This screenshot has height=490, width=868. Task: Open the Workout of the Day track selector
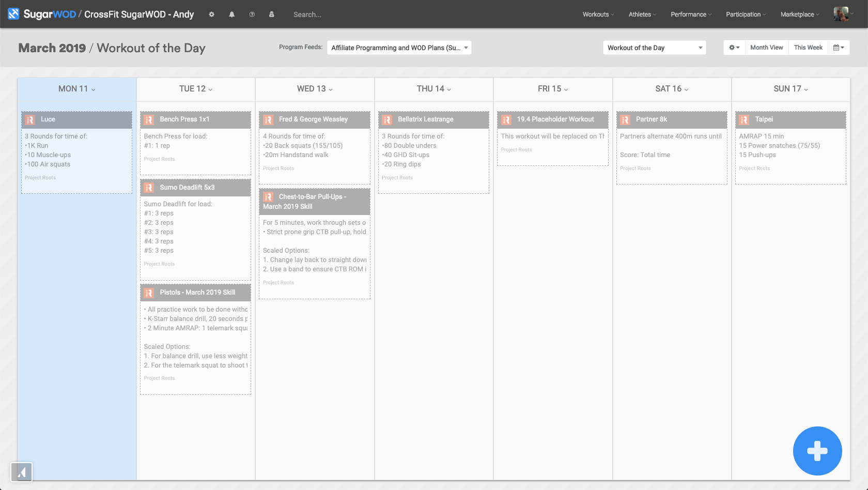point(654,48)
